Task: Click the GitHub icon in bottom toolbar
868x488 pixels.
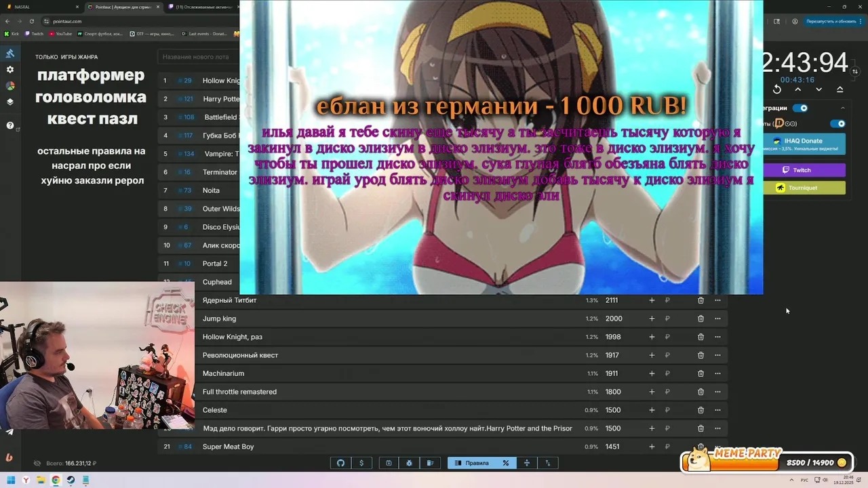Action: 340,463
